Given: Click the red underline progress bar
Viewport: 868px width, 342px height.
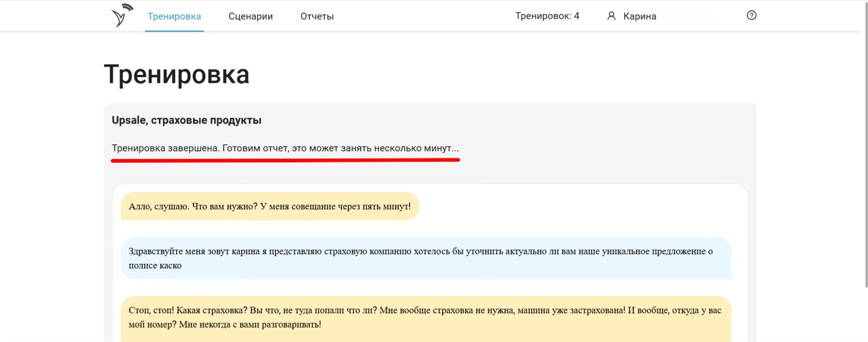Looking at the screenshot, I should 285,160.
